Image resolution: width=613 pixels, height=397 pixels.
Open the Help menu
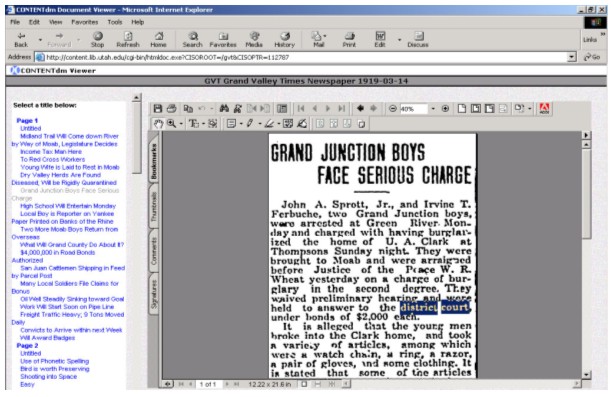coord(137,22)
